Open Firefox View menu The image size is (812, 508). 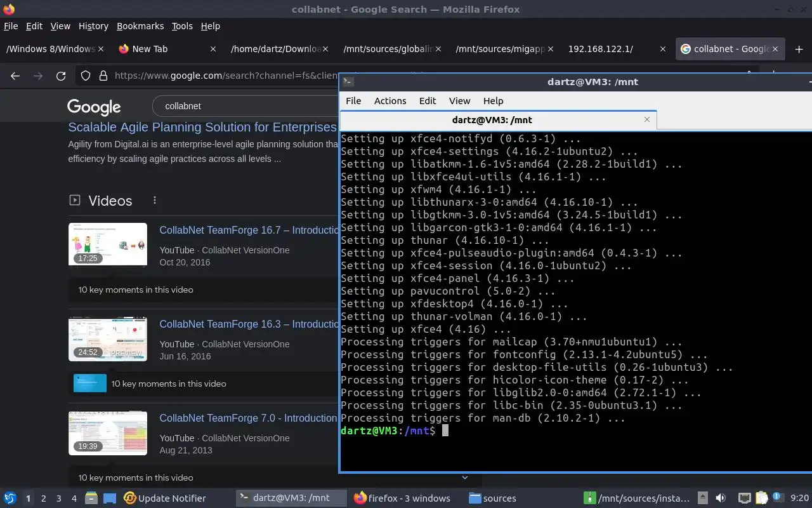coord(60,26)
